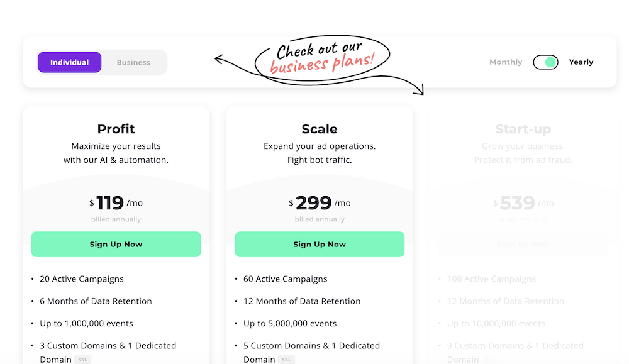Click the SSL badge in Scale plan

coord(286,360)
